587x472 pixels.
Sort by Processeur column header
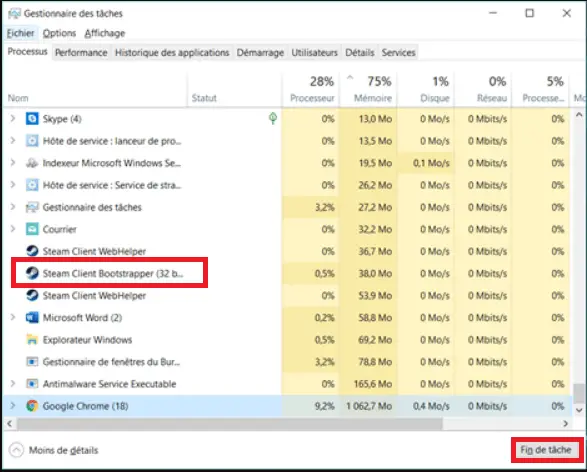[x=311, y=90]
